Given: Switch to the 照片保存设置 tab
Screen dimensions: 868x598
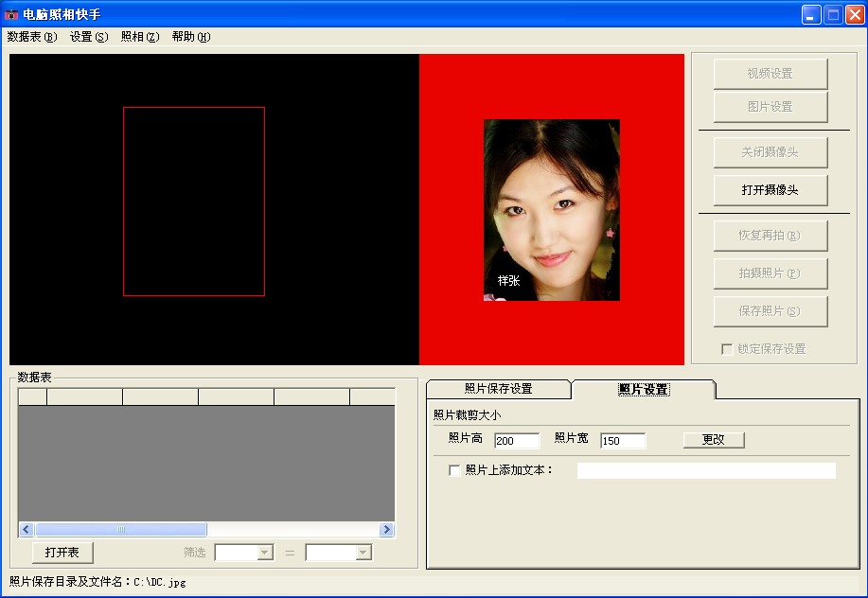Looking at the screenshot, I should point(498,389).
